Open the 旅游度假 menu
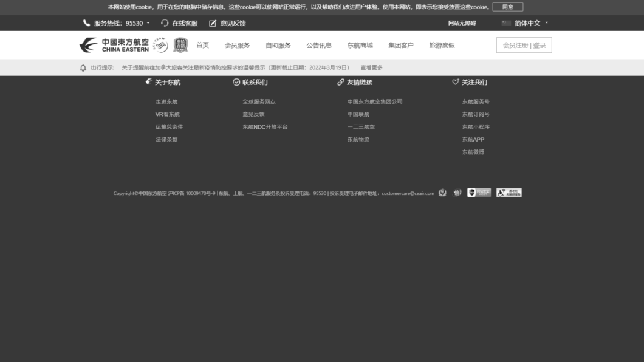This screenshot has width=644, height=362. click(442, 45)
